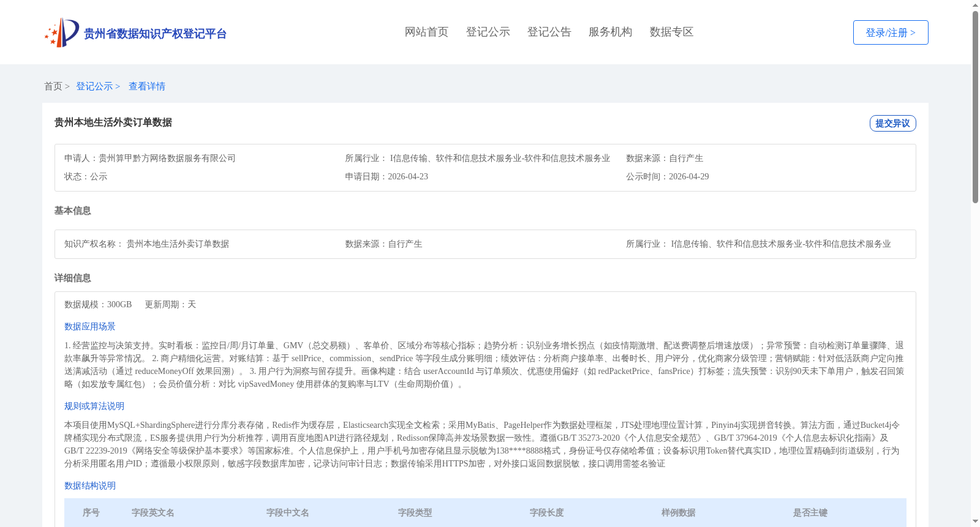Click the 数据结构说明 heading
Viewport: 980px width, 527px height.
90,485
